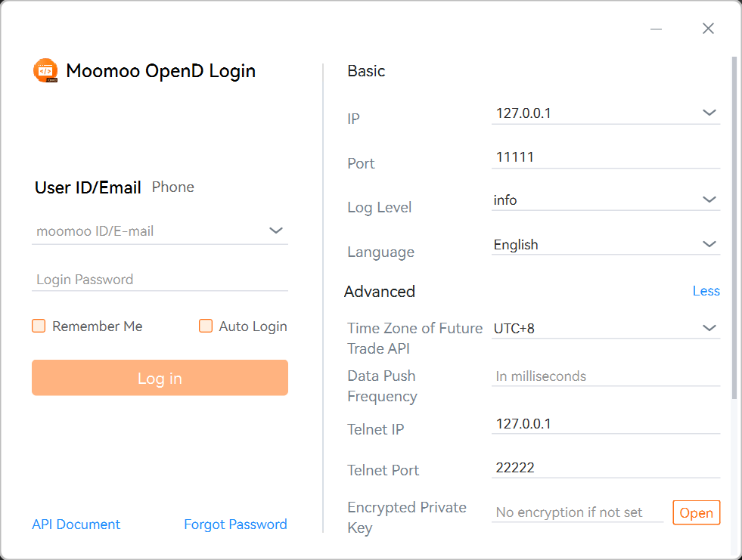The height and width of the screenshot is (560, 742).
Task: Toggle Remember Me off if checked
Action: pos(39,326)
